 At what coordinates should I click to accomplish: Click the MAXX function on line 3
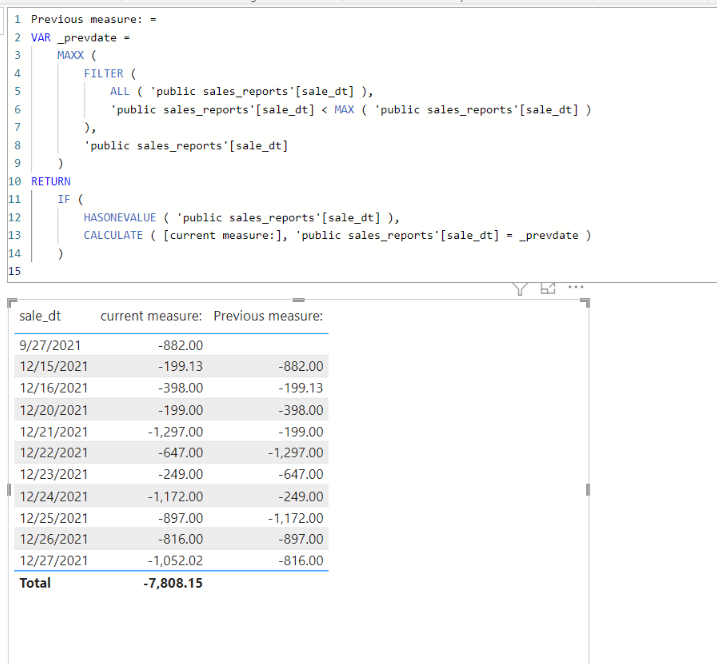[x=70, y=55]
